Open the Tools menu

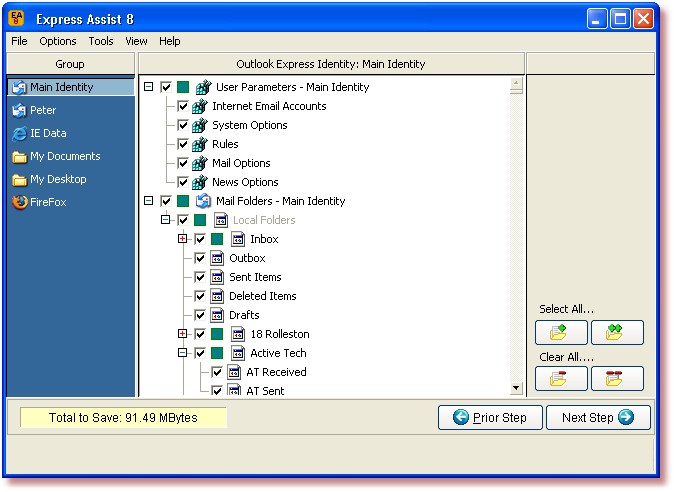(101, 41)
